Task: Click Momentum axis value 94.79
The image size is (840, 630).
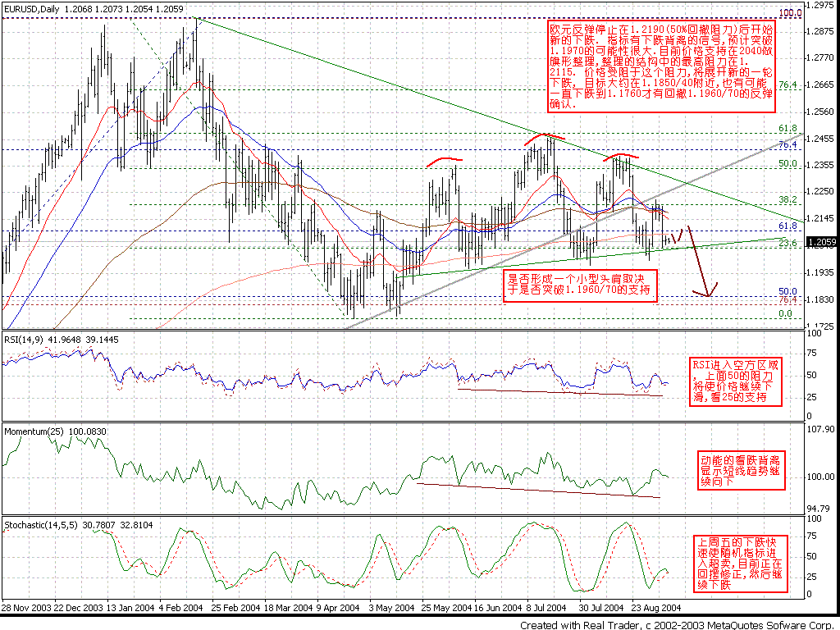Action: [819, 508]
